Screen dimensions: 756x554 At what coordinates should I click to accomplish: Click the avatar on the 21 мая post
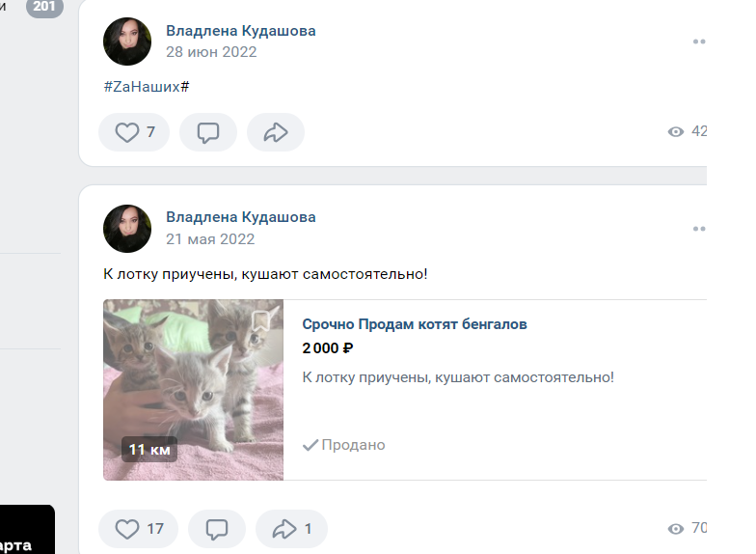click(x=127, y=229)
